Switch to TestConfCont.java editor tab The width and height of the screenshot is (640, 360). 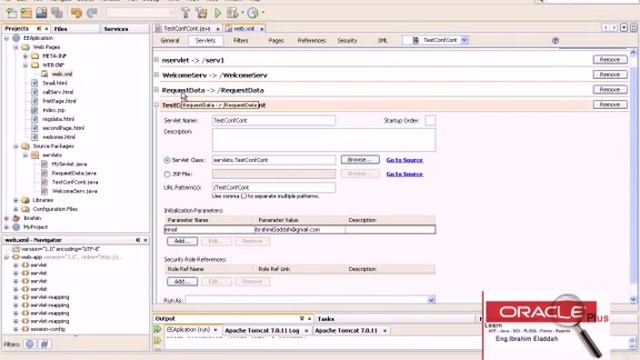coord(187,29)
